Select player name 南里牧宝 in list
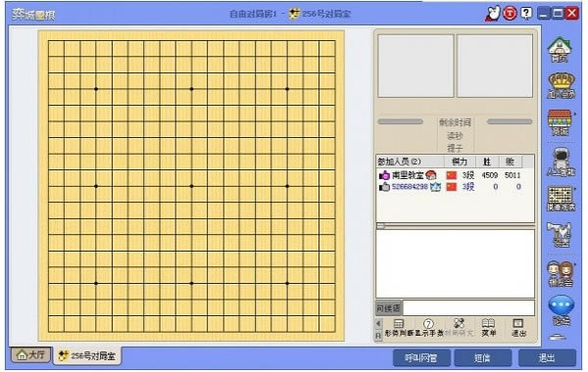Screen dimensions: 588x372 [x=408, y=175]
